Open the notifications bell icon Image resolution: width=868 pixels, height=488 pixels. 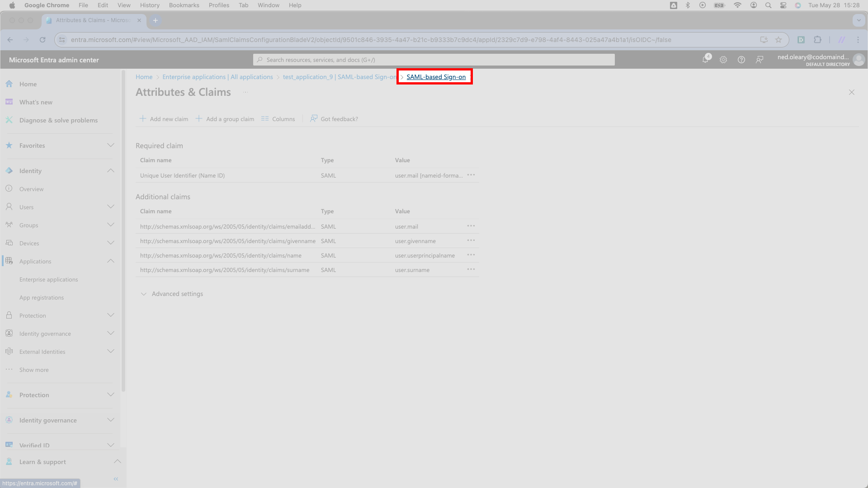click(705, 60)
